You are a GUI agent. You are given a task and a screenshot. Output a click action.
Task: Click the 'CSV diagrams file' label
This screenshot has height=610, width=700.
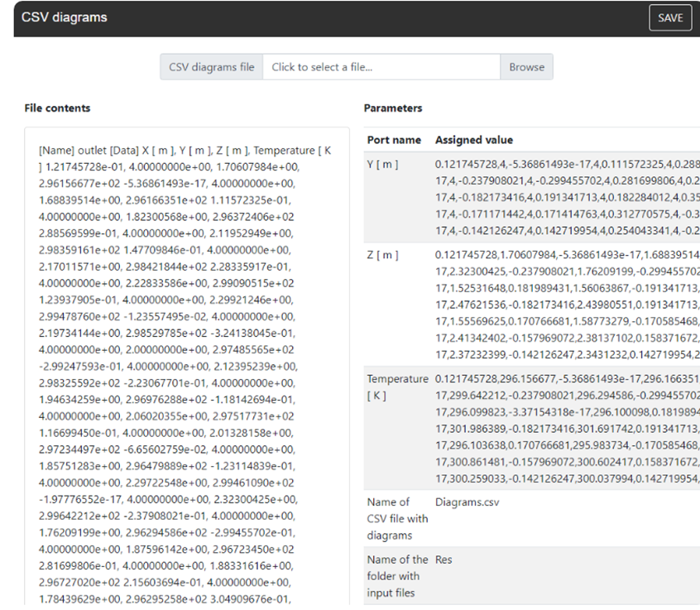212,67
